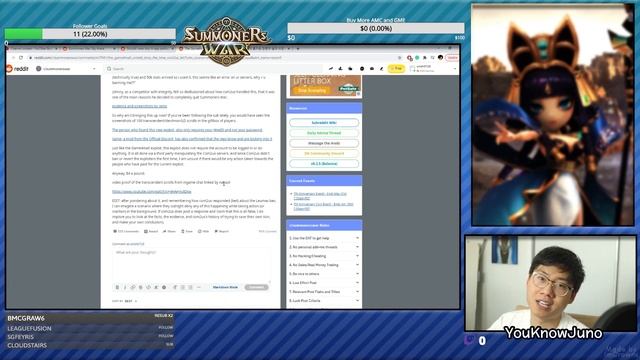Expand rule 4 'No Sales/Real Money Trading'
The height and width of the screenshot is (360, 640).
[x=324, y=265]
